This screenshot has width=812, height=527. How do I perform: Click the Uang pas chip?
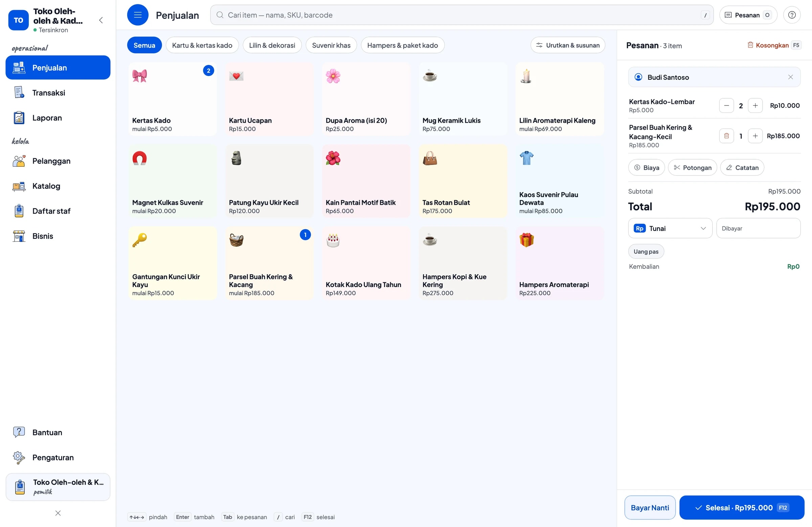[646, 251]
